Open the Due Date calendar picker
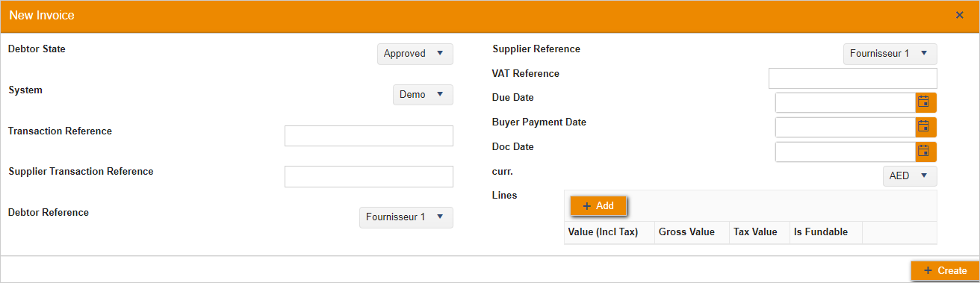Screen dimensions: 980x283 point(925,103)
